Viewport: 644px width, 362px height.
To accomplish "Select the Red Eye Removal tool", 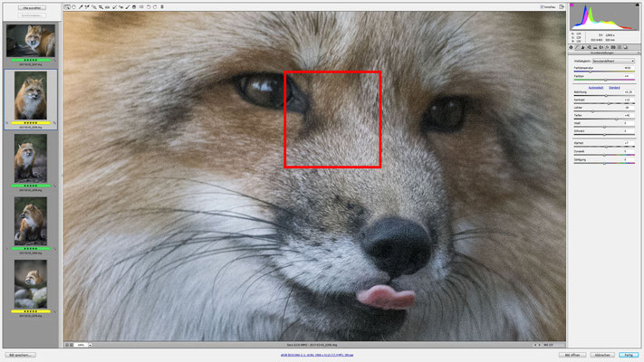I will (120, 7).
